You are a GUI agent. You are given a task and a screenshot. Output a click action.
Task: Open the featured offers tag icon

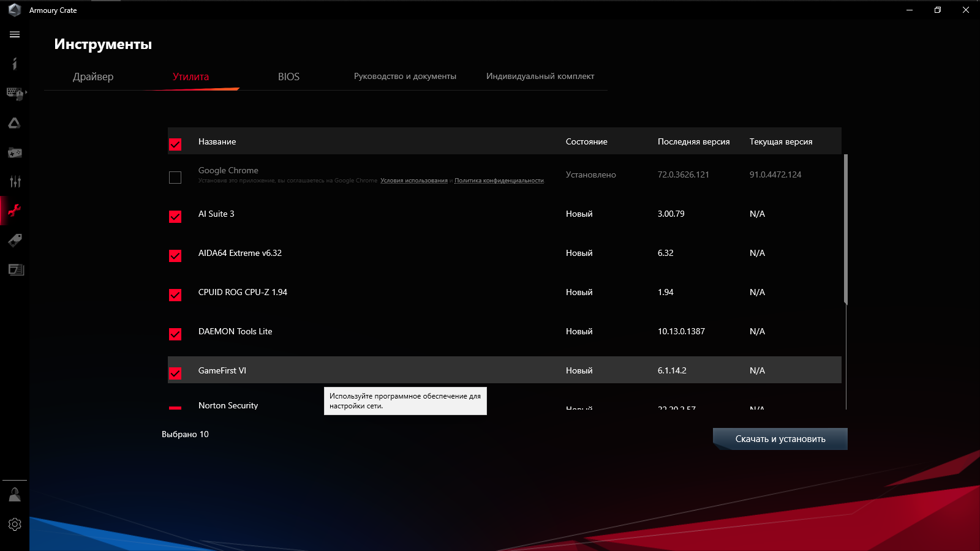pos(15,240)
